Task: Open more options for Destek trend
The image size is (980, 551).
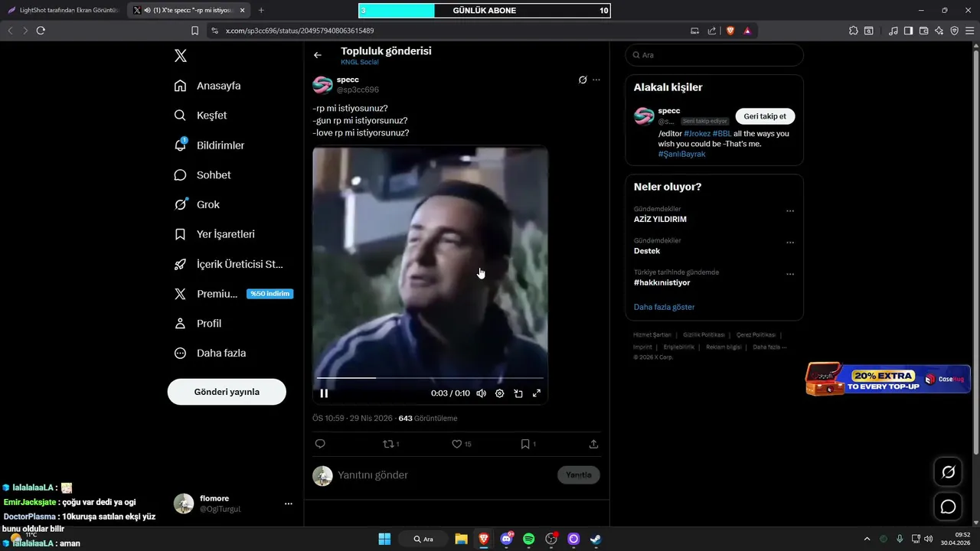Action: pyautogui.click(x=790, y=243)
